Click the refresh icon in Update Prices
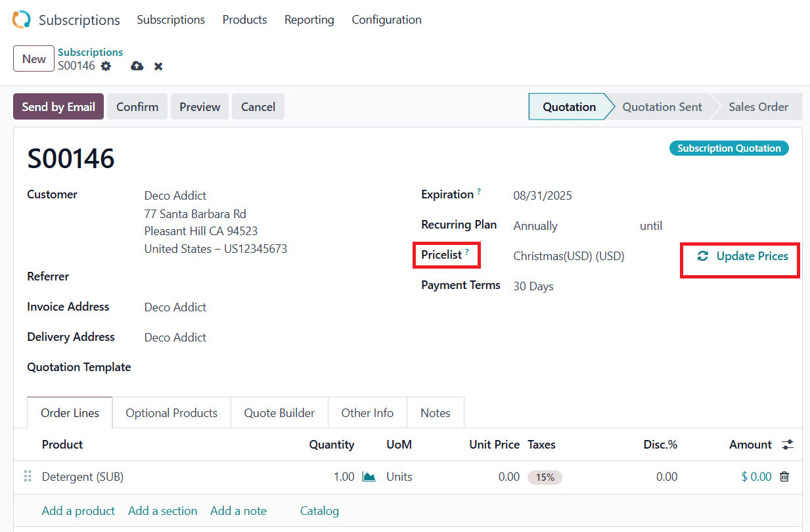The image size is (810, 532). tap(703, 256)
